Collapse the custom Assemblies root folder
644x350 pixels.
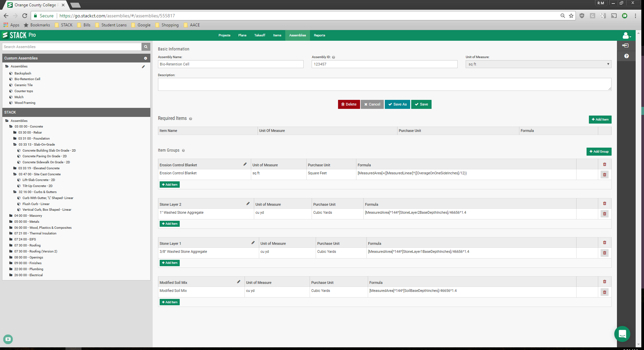7,66
